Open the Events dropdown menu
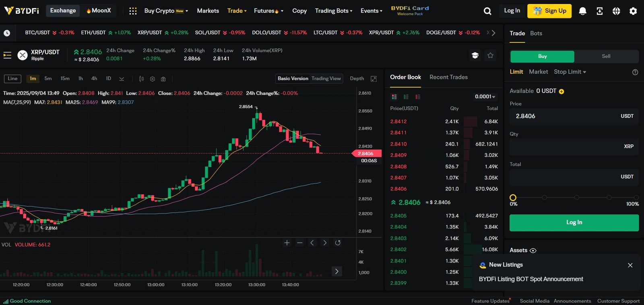Image resolution: width=644 pixels, height=305 pixels. pos(372,11)
